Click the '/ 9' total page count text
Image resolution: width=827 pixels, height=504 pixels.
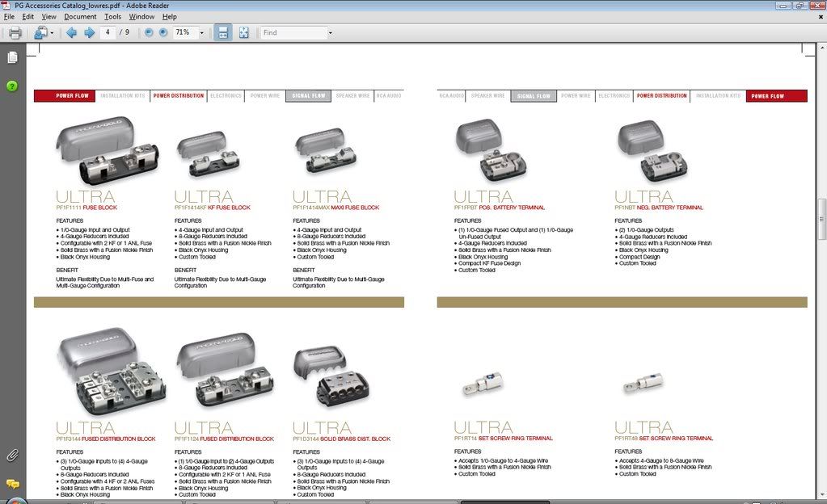coord(124,32)
